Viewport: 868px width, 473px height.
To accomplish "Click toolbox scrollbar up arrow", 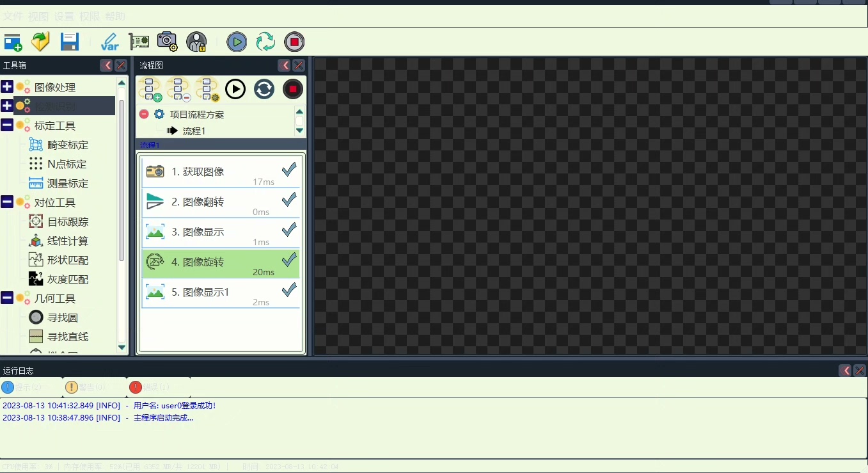I will (x=122, y=83).
